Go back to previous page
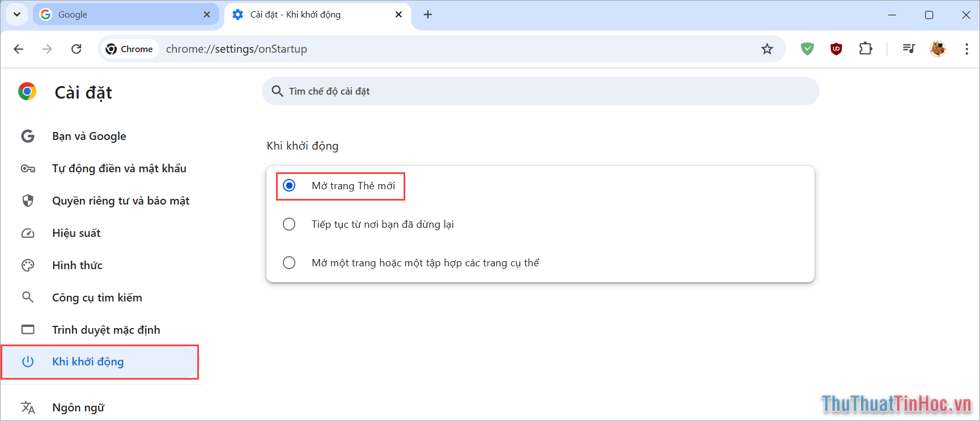980x421 pixels. pyautogui.click(x=18, y=49)
